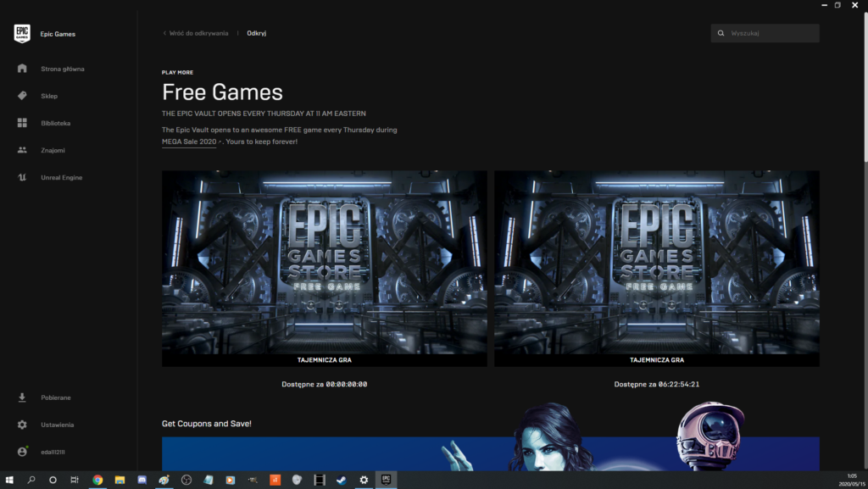Screen dimensions: 868x489
Task: Open File Explorer from the taskbar
Action: pos(120,481)
